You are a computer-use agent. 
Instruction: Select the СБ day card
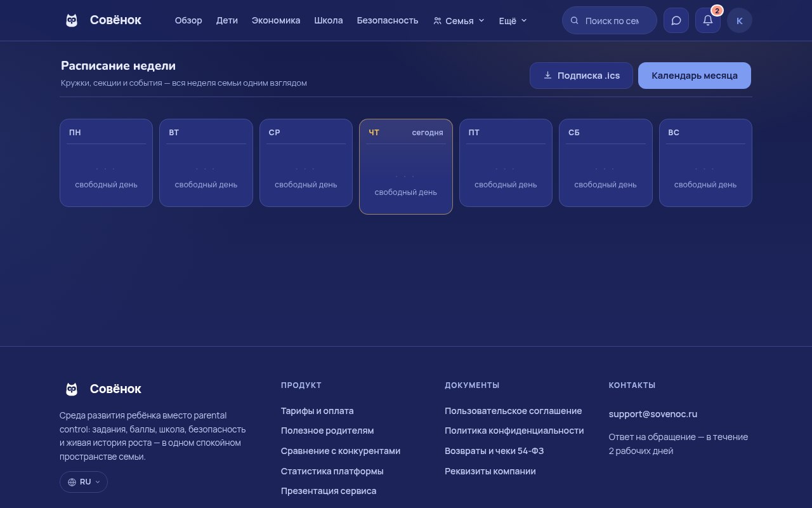606,163
